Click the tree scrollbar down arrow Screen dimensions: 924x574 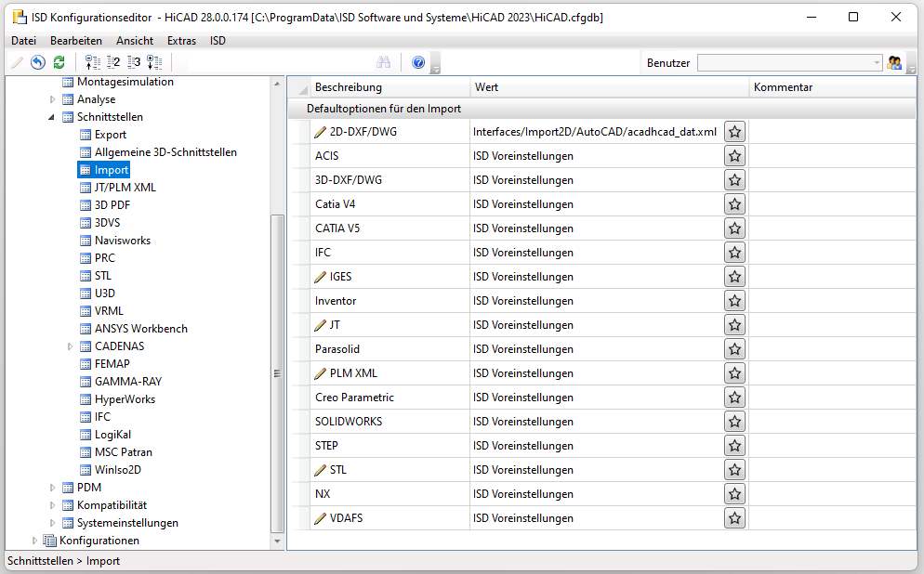[x=277, y=541]
